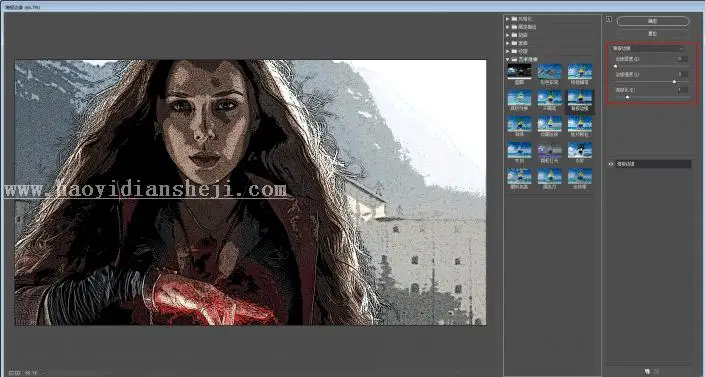This screenshot has height=377, width=705.
Task: Expand the third filter folder (Distort)
Action: (x=508, y=35)
